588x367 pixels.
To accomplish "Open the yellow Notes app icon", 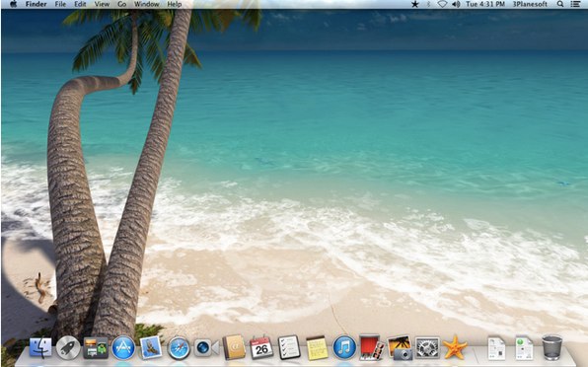I will point(317,348).
